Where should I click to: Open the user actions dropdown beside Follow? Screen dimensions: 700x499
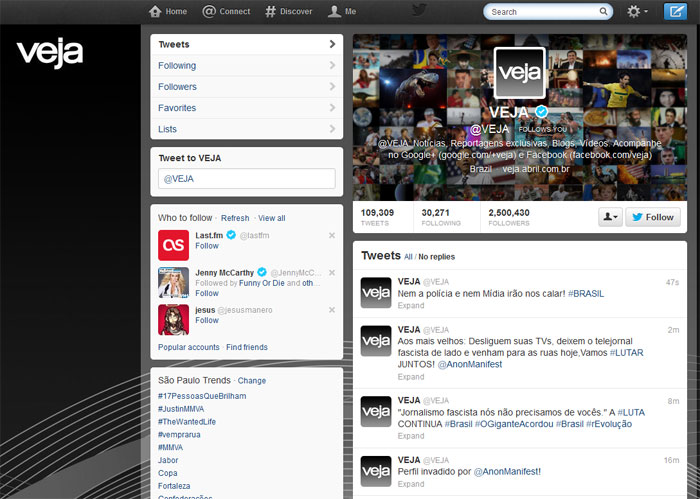tap(609, 217)
